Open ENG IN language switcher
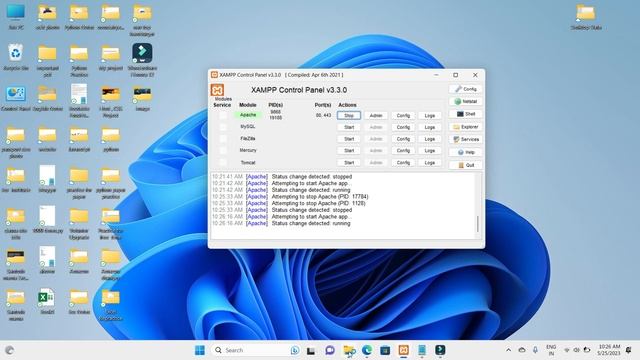This screenshot has height=360, width=640. [x=551, y=350]
